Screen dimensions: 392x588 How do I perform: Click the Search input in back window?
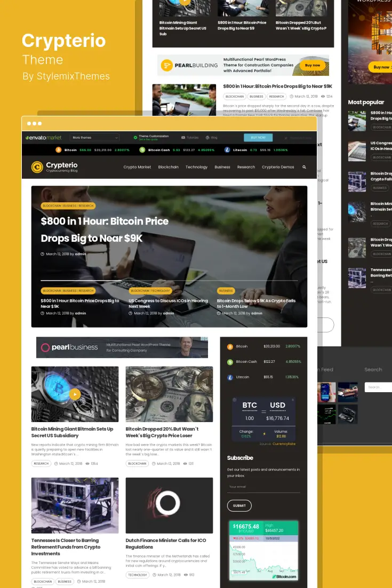click(378, 387)
